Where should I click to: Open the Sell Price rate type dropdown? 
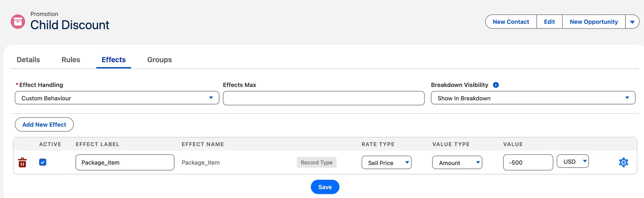(386, 163)
